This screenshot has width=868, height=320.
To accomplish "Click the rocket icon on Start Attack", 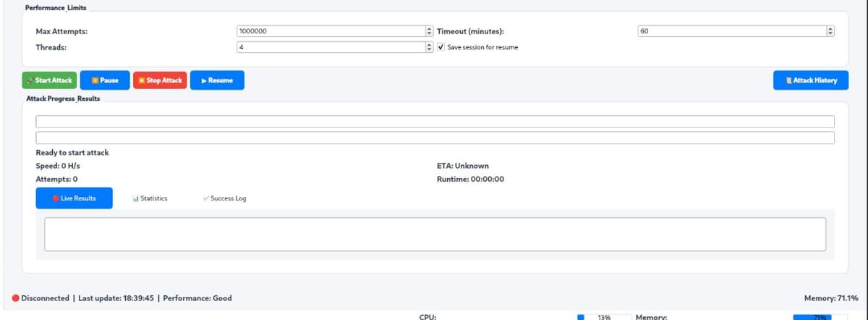I will (x=30, y=80).
